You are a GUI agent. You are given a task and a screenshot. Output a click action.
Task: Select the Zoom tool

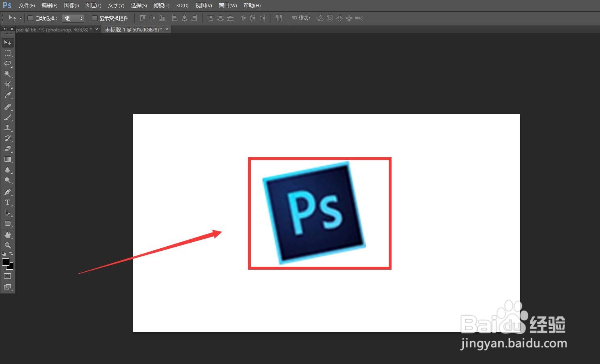(x=8, y=245)
